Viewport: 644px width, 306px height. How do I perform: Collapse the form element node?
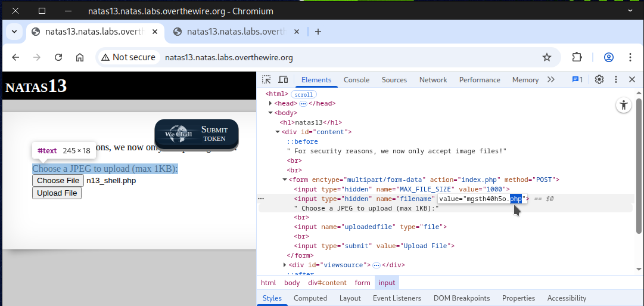[x=285, y=180]
